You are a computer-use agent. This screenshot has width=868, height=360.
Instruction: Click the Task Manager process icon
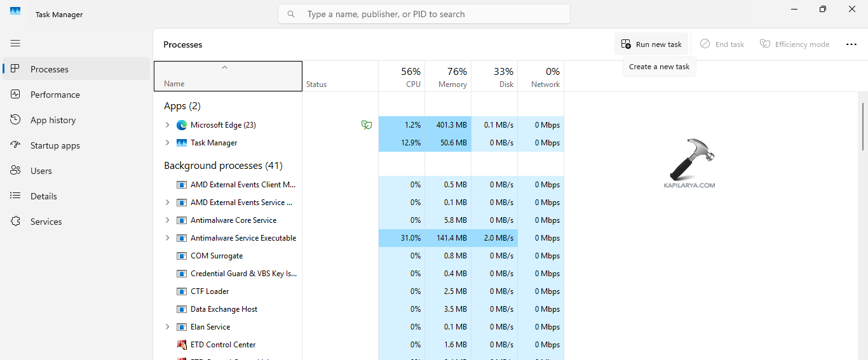point(182,143)
